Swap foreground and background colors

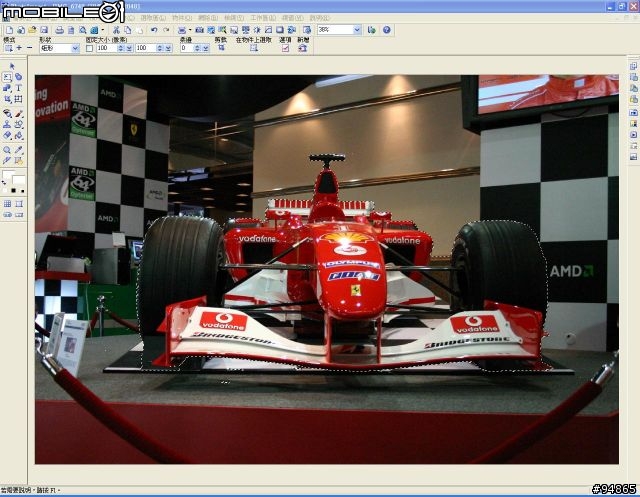pos(4,183)
